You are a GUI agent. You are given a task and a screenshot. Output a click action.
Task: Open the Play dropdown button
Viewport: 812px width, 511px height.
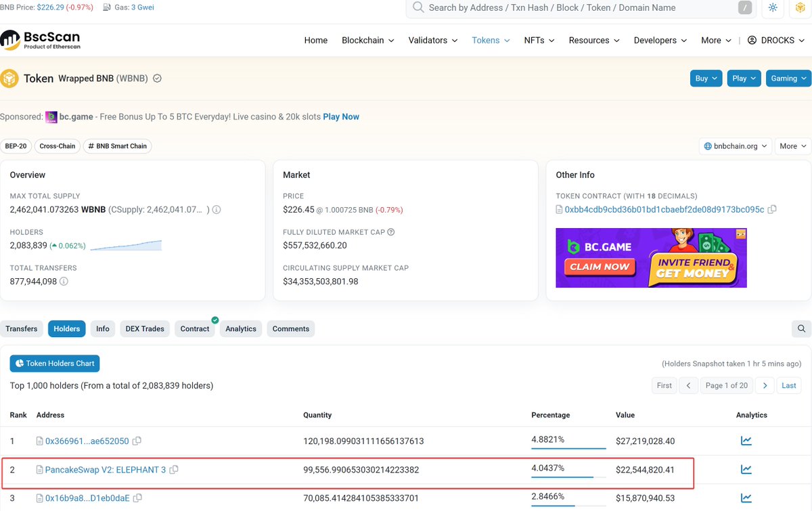click(x=744, y=79)
